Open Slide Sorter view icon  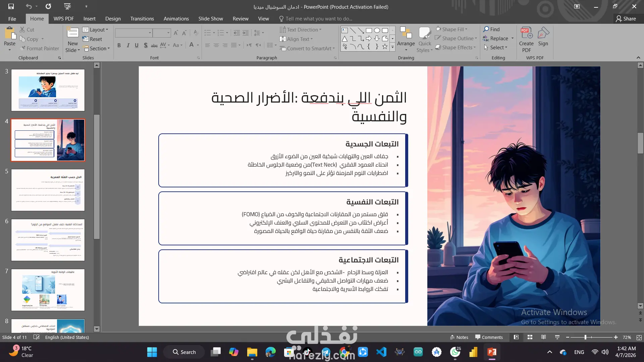(530, 337)
